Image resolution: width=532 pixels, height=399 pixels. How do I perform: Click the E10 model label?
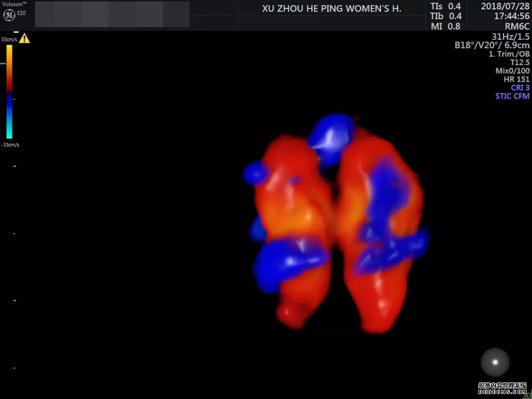tap(22, 13)
